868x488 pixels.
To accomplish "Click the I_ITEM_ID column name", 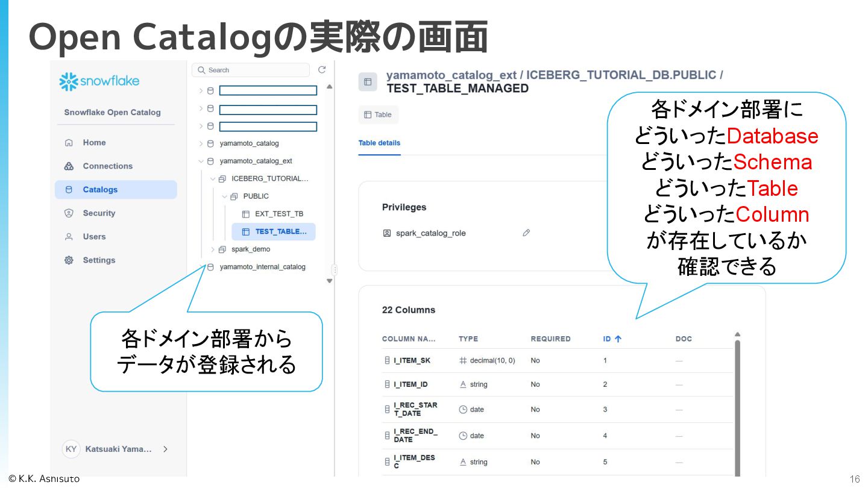I will [410, 384].
